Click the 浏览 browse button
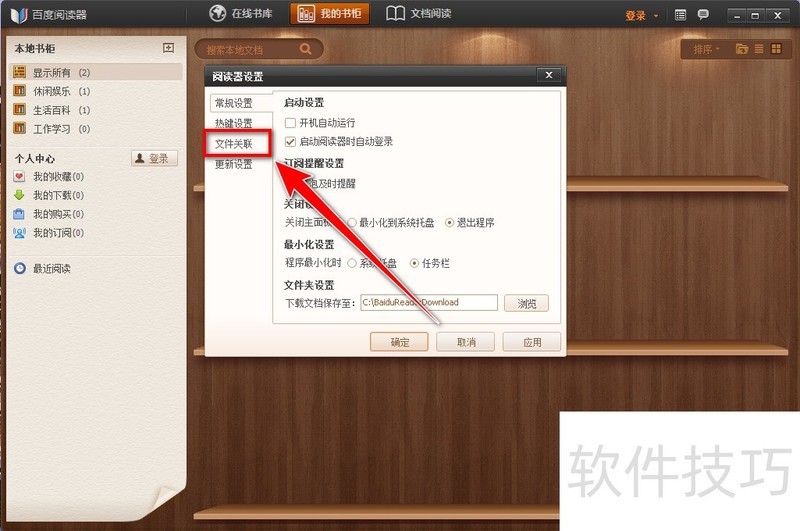The height and width of the screenshot is (531, 800). point(526,303)
